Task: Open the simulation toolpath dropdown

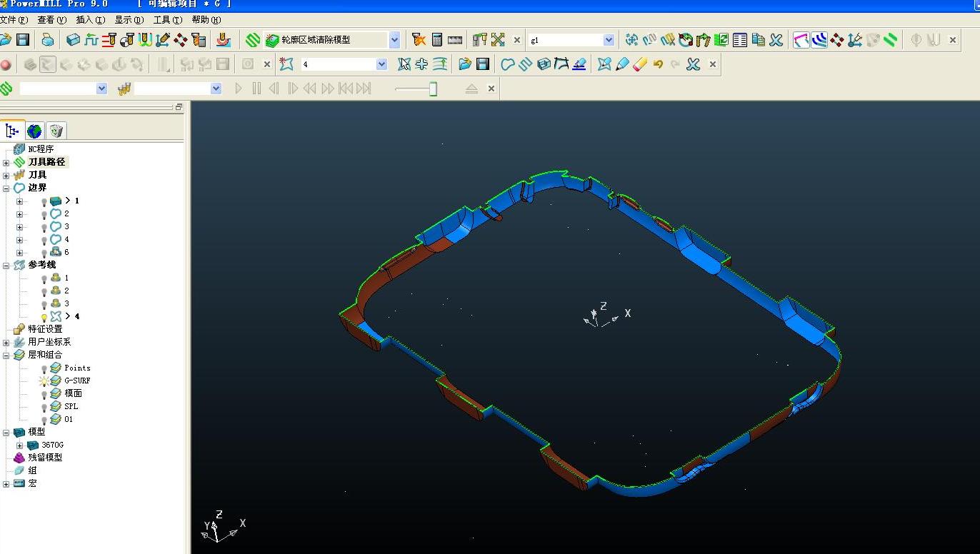Action: coord(101,89)
